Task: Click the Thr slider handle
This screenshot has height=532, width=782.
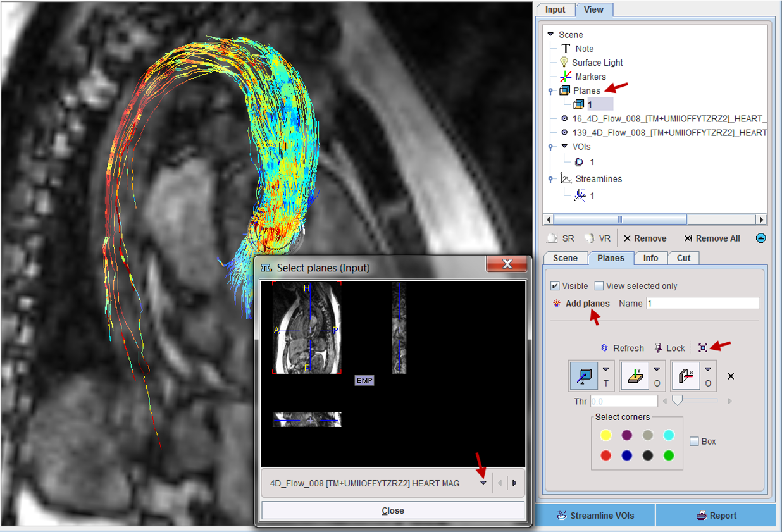Action: click(x=677, y=400)
